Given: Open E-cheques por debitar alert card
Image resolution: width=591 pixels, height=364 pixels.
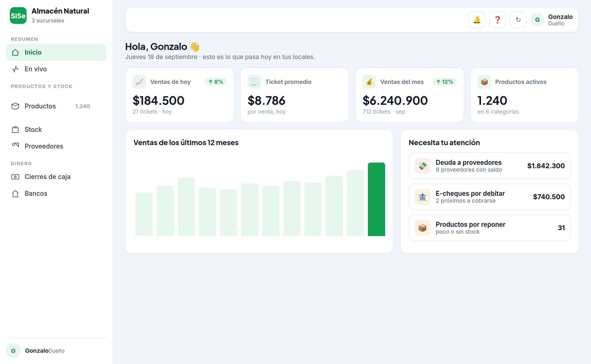Looking at the screenshot, I should click(490, 197).
